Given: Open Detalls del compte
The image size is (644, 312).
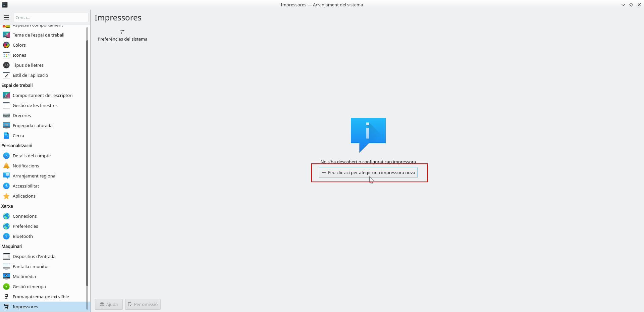Looking at the screenshot, I should point(32,156).
